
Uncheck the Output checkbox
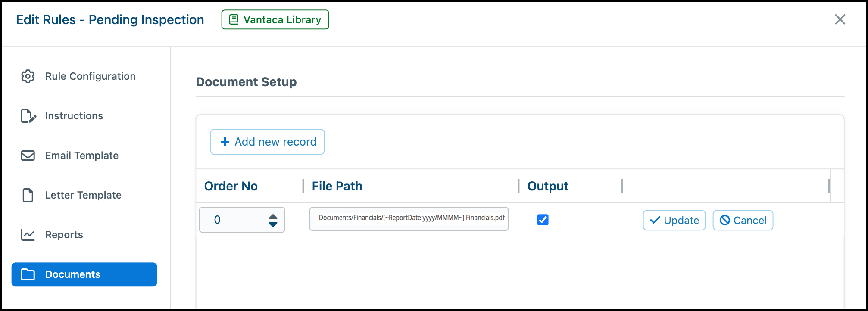click(x=543, y=220)
